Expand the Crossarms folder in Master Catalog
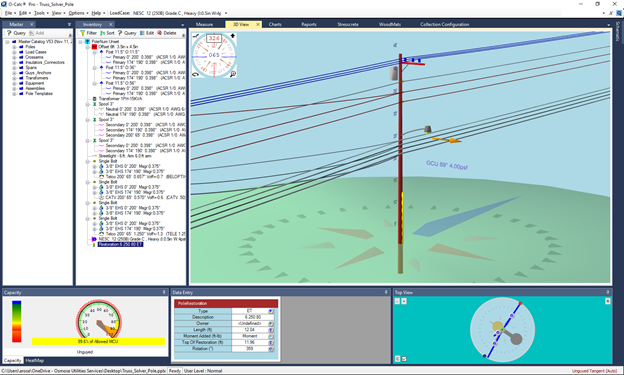 14,57
